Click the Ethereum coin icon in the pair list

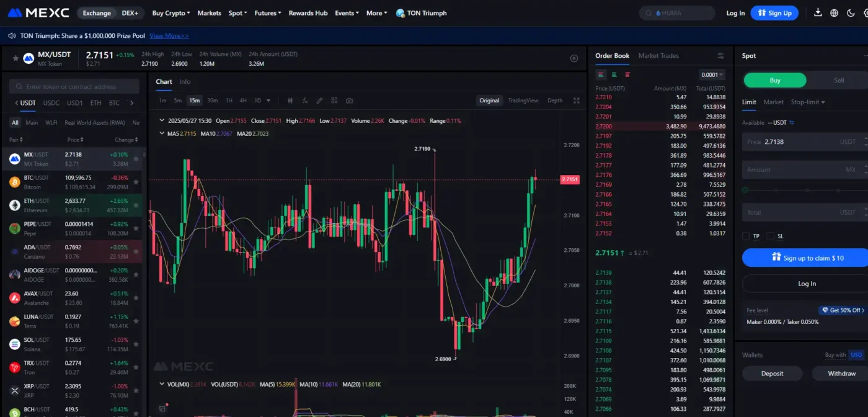click(14, 205)
